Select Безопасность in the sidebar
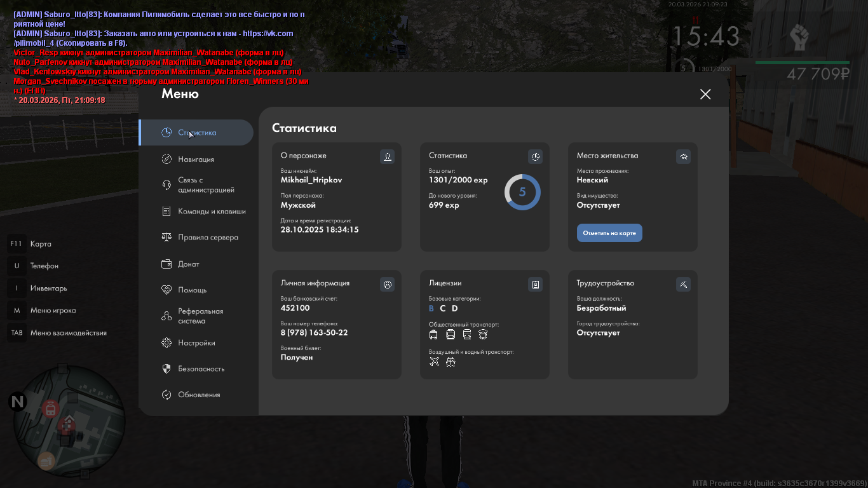The image size is (868, 488). point(201,369)
